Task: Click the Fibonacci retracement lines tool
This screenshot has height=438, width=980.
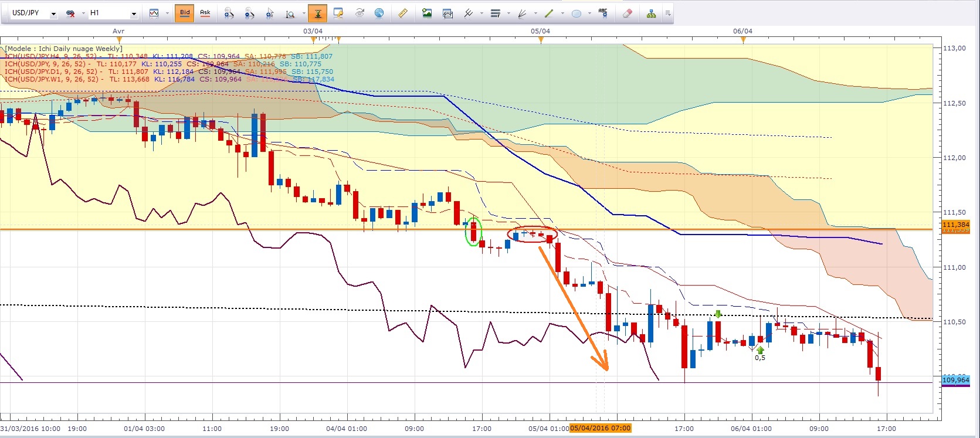Action: pos(496,13)
